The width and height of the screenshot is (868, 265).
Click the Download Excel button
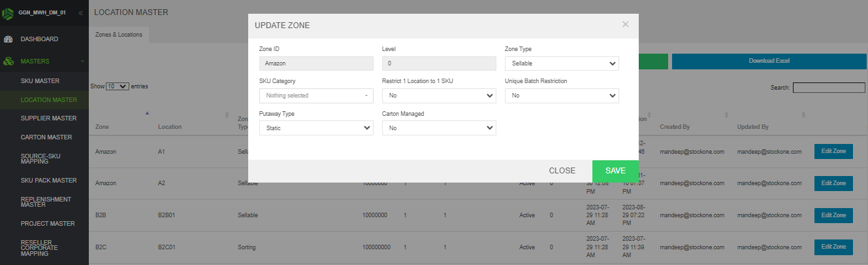769,61
